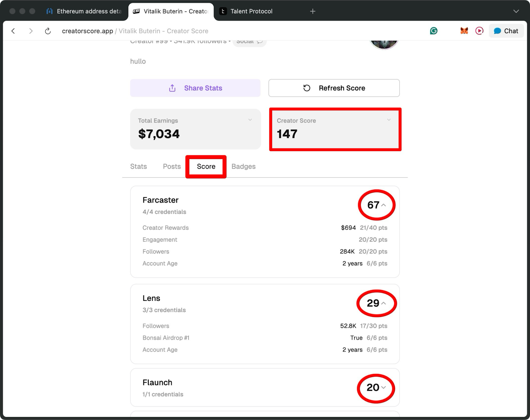The height and width of the screenshot is (420, 530).
Task: Open the red video extension icon
Action: [x=479, y=31]
